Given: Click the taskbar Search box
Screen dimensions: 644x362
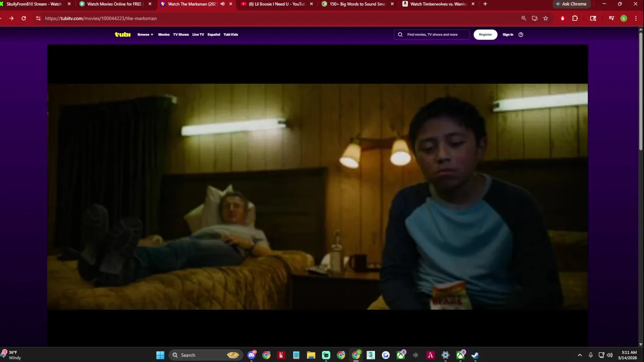Looking at the screenshot, I should (205, 355).
